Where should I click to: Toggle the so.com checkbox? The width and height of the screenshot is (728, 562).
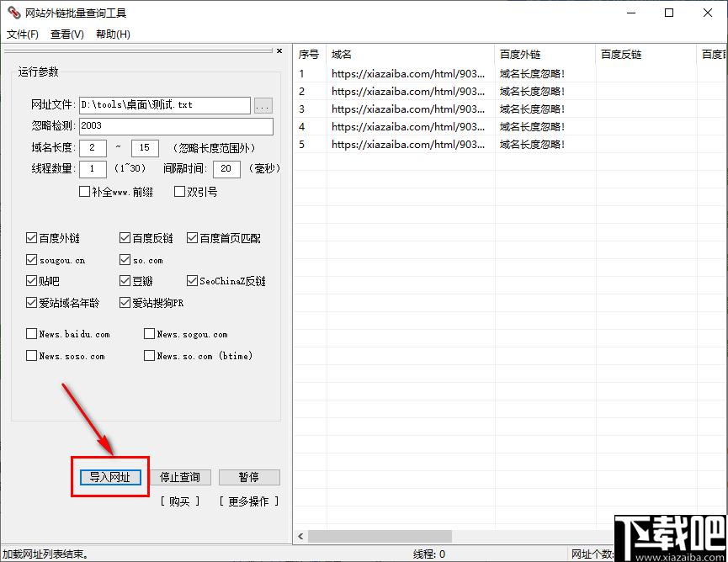(x=125, y=259)
